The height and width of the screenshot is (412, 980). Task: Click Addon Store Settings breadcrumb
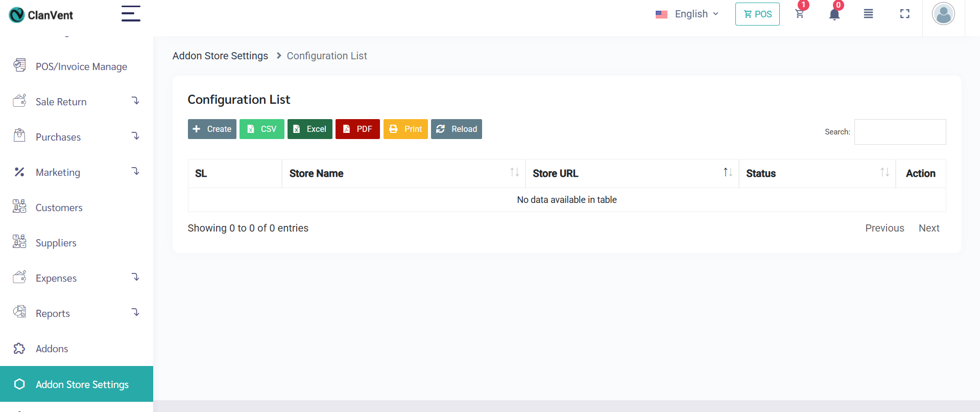220,56
